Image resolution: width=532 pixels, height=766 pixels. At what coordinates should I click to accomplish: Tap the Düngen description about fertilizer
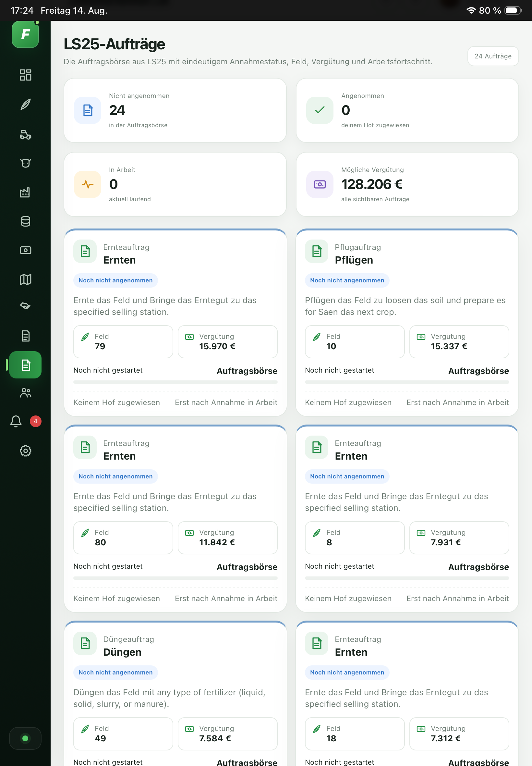click(x=169, y=698)
